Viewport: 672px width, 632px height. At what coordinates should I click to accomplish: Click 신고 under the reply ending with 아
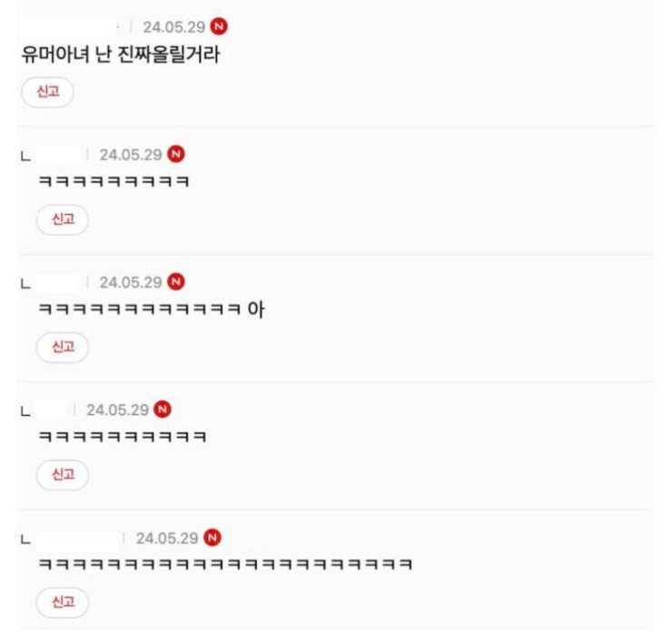pos(63,347)
